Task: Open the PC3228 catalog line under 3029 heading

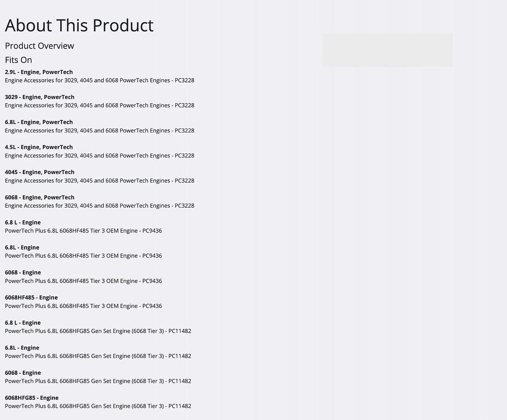Action: pos(99,105)
